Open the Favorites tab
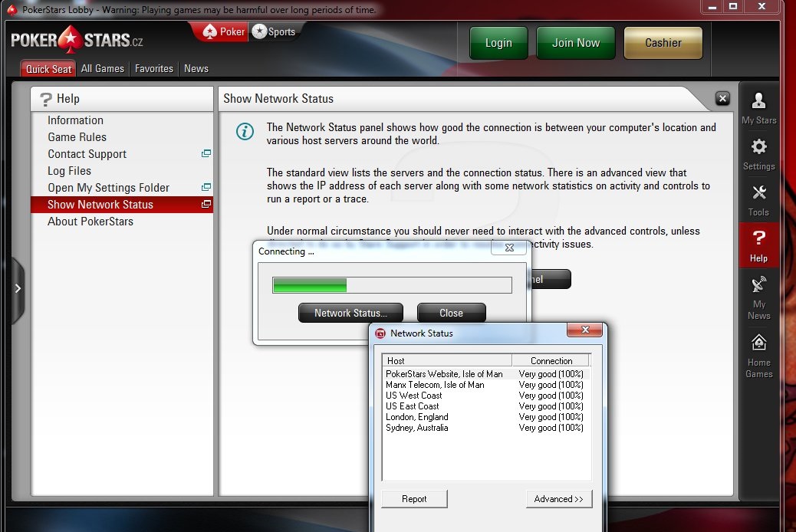The height and width of the screenshot is (532, 796). [x=154, y=68]
